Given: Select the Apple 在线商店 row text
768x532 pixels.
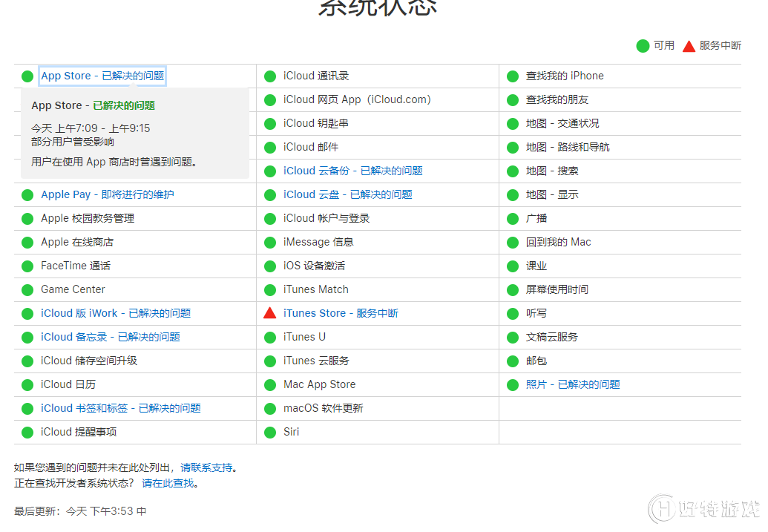Looking at the screenshot, I should [77, 242].
